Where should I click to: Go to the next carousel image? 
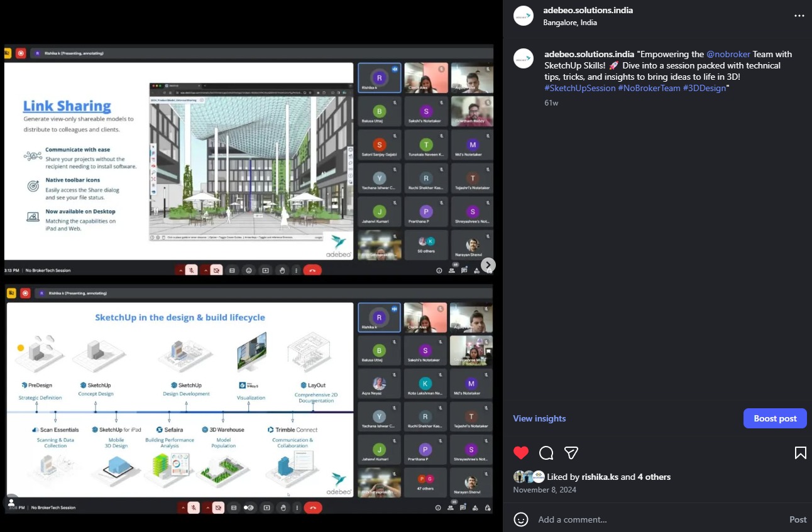click(488, 265)
